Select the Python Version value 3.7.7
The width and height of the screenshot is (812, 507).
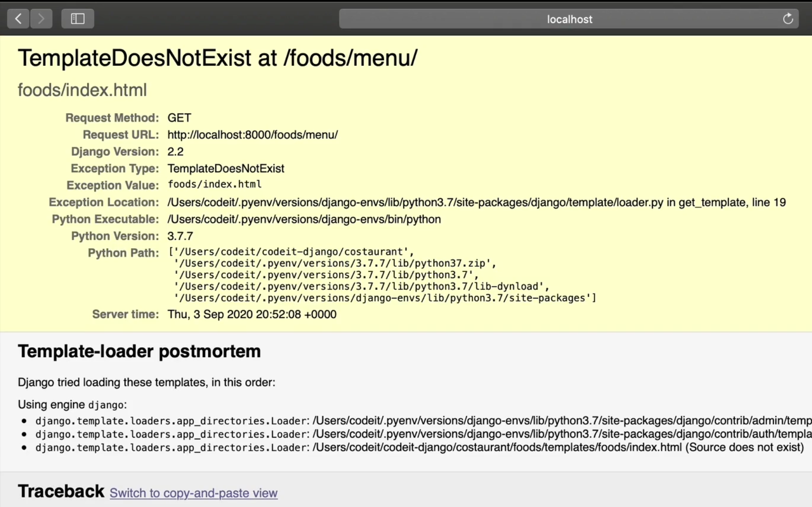(x=180, y=236)
